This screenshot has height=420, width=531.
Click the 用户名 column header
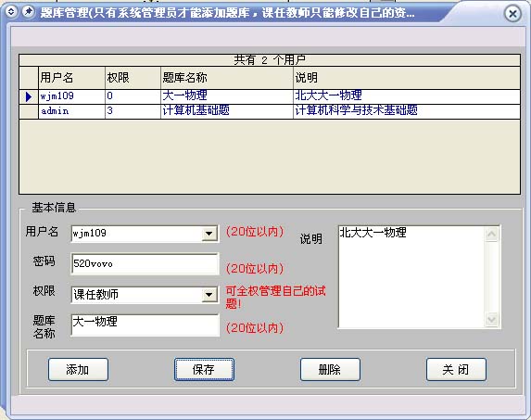pyautogui.click(x=71, y=78)
